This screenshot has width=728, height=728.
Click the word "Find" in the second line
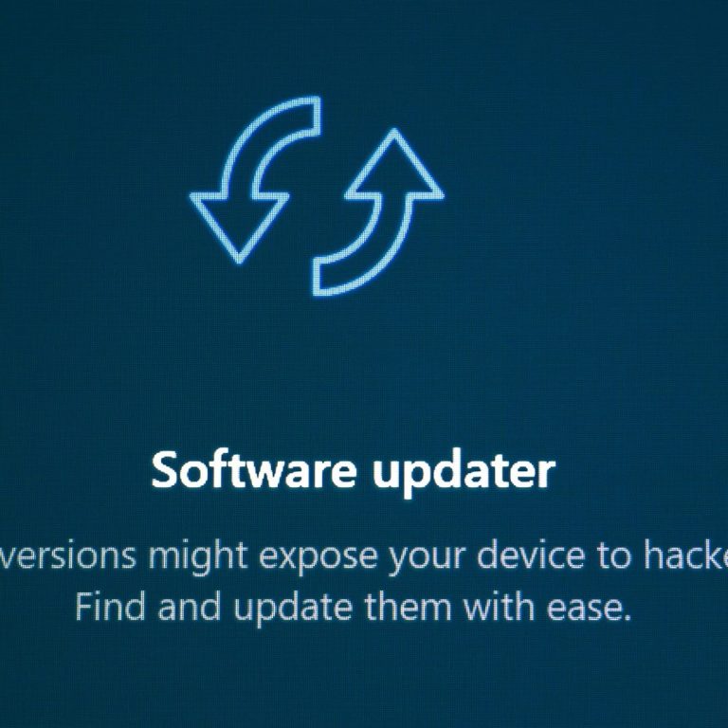(x=110, y=607)
